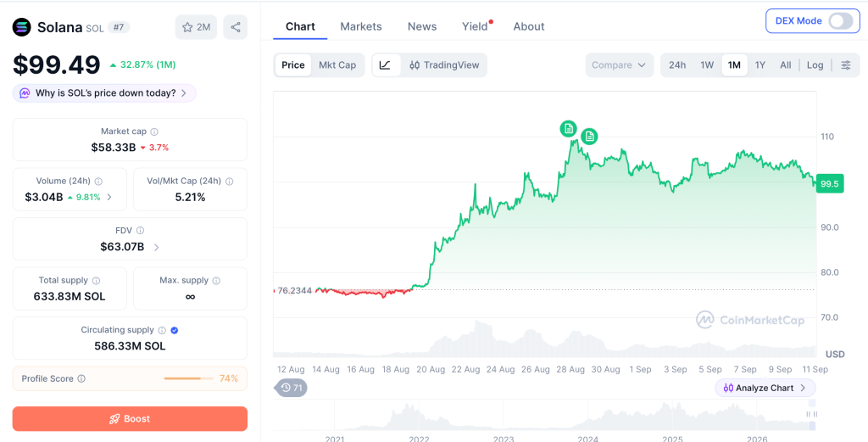Open the first news marker on chart
Image resolution: width=868 pixels, height=442 pixels.
[x=568, y=128]
